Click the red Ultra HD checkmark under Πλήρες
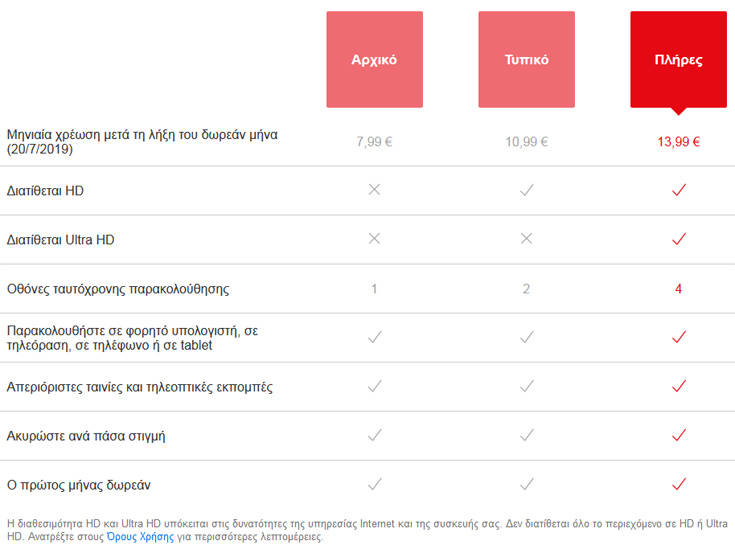 click(x=679, y=239)
